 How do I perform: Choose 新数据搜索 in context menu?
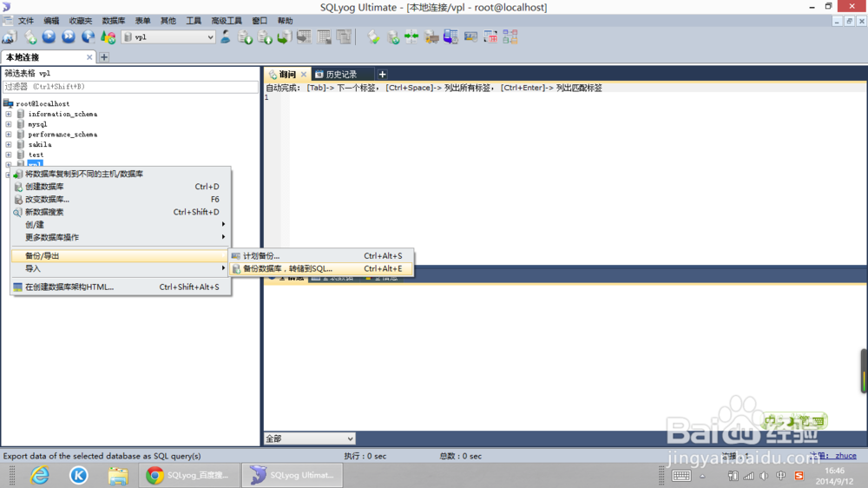click(120, 212)
